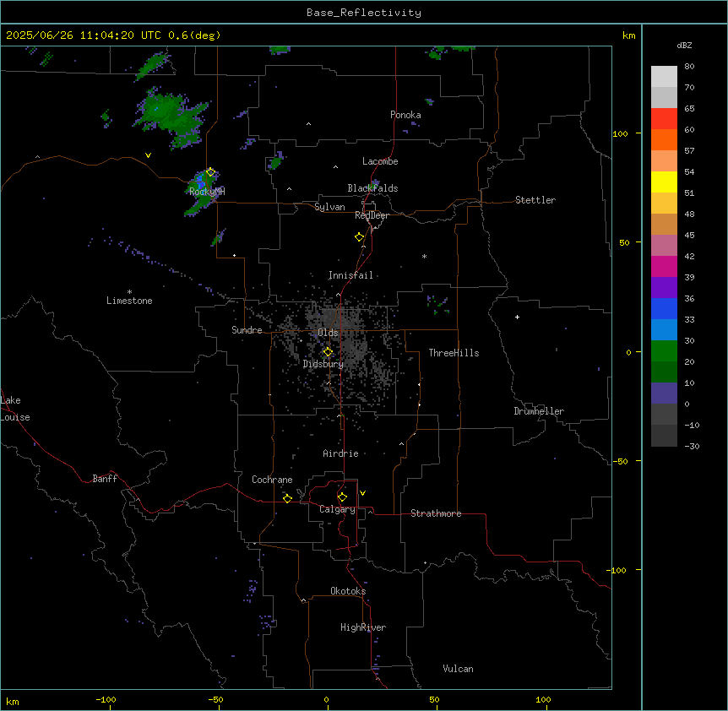Image resolution: width=728 pixels, height=711 pixels.
Task: Click the Base_Reflectivity title
Action: (x=364, y=13)
